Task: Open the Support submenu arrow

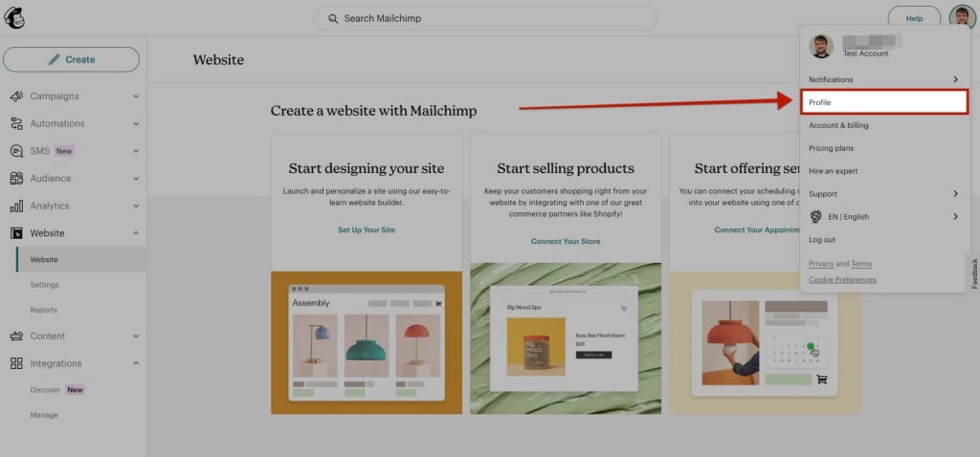Action: coord(956,193)
